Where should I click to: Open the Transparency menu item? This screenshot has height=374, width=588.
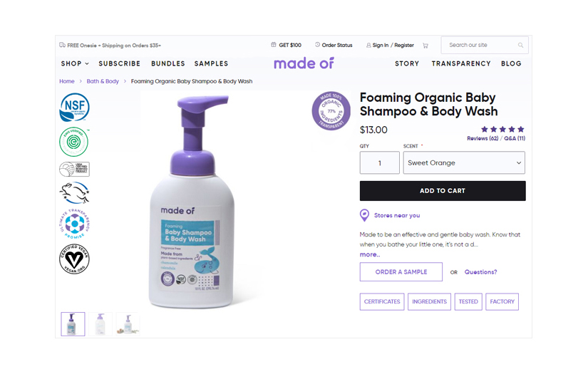[461, 63]
